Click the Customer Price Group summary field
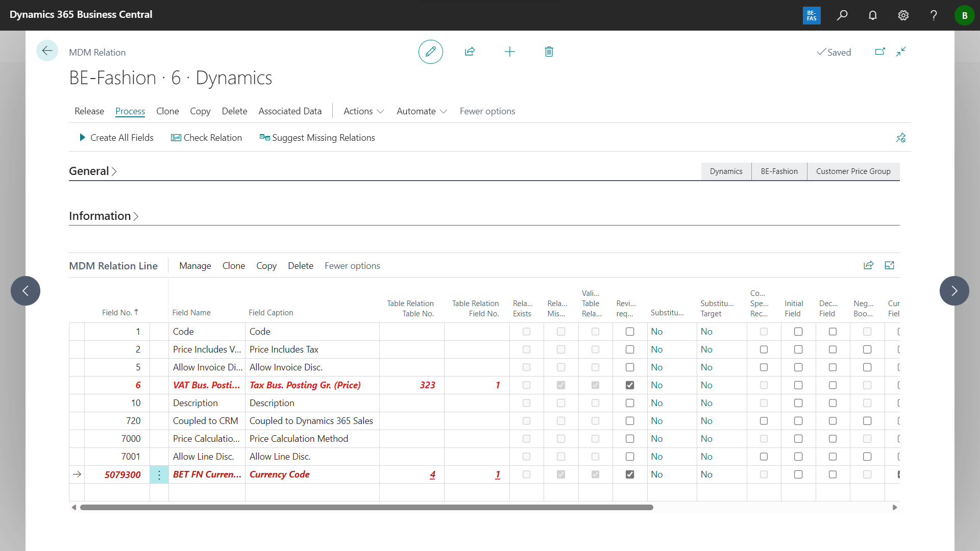 (853, 171)
